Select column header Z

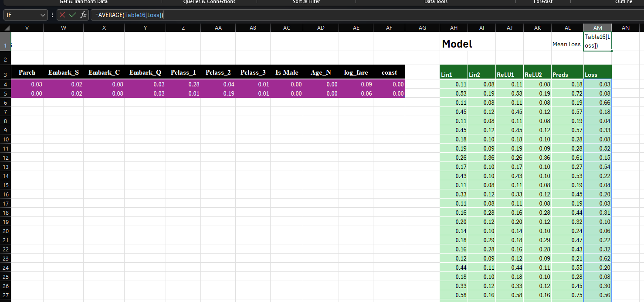183,28
